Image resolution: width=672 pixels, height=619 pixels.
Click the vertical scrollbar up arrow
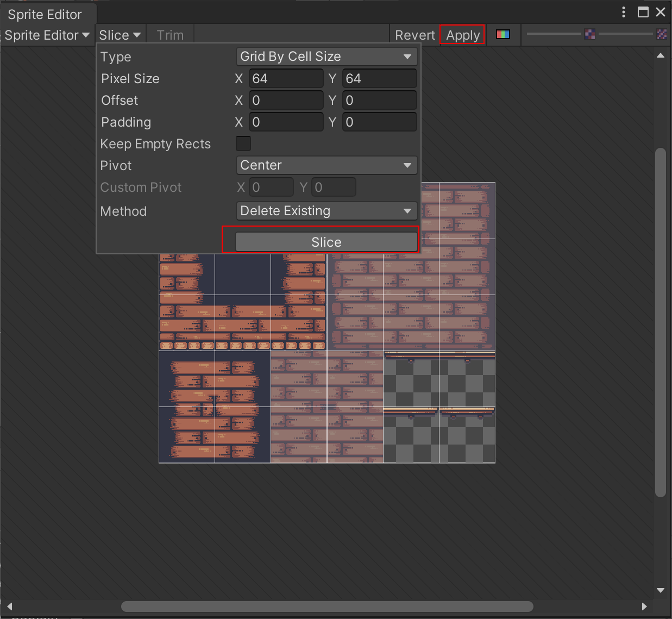(661, 55)
